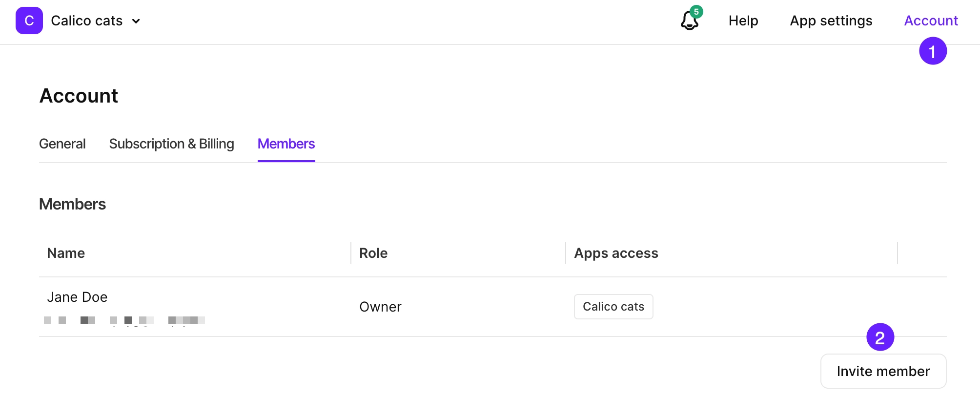Open the Subscription & Billing tab
Viewport: 980px width, 419px height.
[x=171, y=144]
